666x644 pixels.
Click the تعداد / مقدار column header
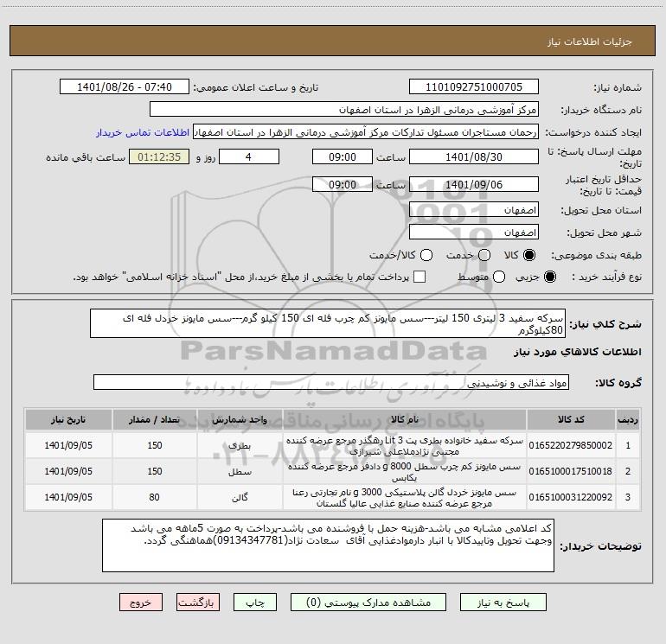coord(155,420)
